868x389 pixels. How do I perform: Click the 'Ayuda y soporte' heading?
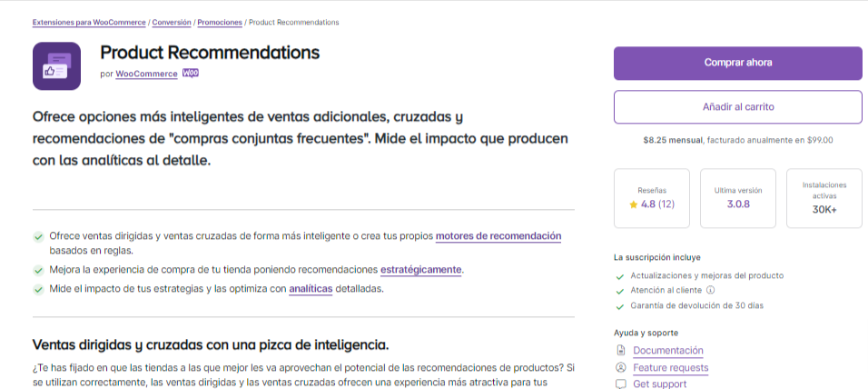coord(646,333)
